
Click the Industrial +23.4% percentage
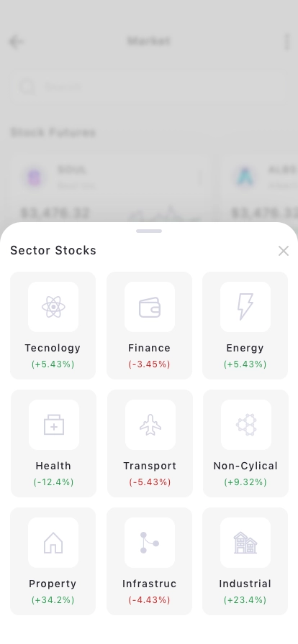(x=245, y=600)
